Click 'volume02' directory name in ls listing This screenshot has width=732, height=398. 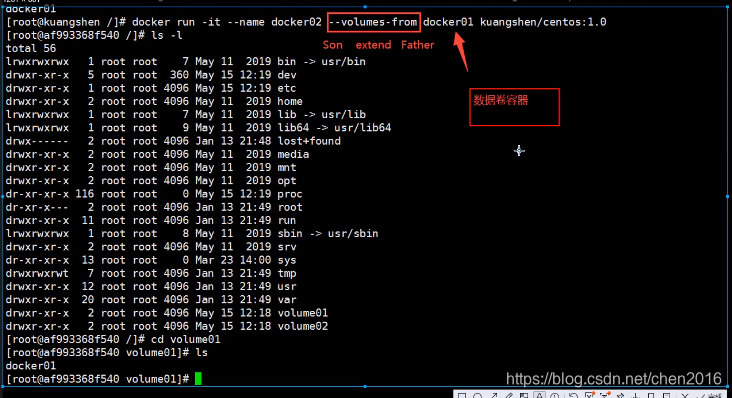click(x=303, y=326)
